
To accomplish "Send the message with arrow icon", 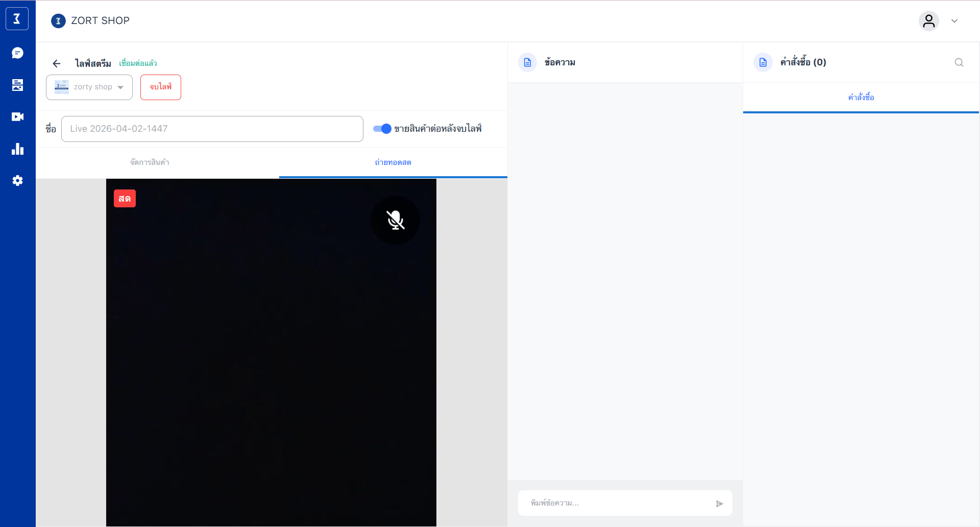I will tap(719, 504).
